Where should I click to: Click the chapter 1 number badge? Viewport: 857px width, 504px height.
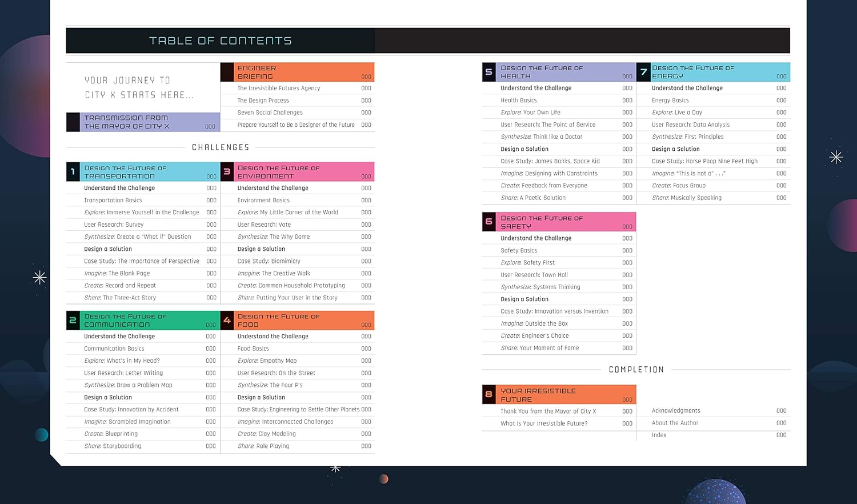(x=73, y=172)
